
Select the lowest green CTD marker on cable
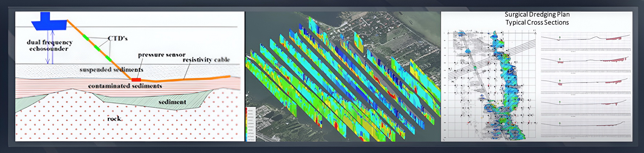pyautogui.click(x=109, y=57)
